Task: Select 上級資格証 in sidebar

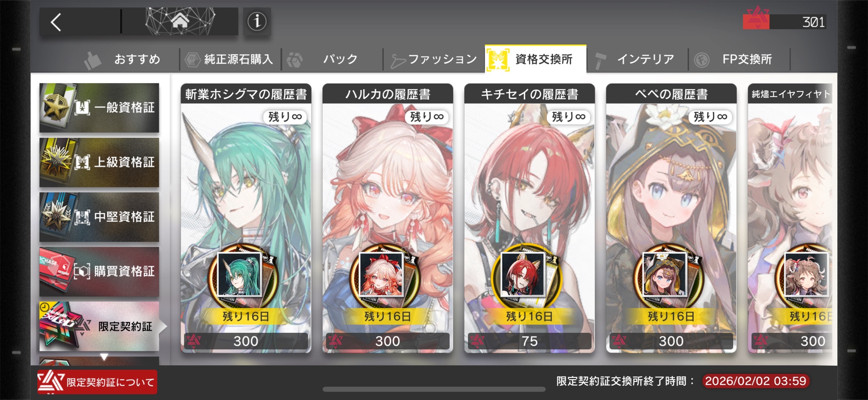Action: [99, 162]
